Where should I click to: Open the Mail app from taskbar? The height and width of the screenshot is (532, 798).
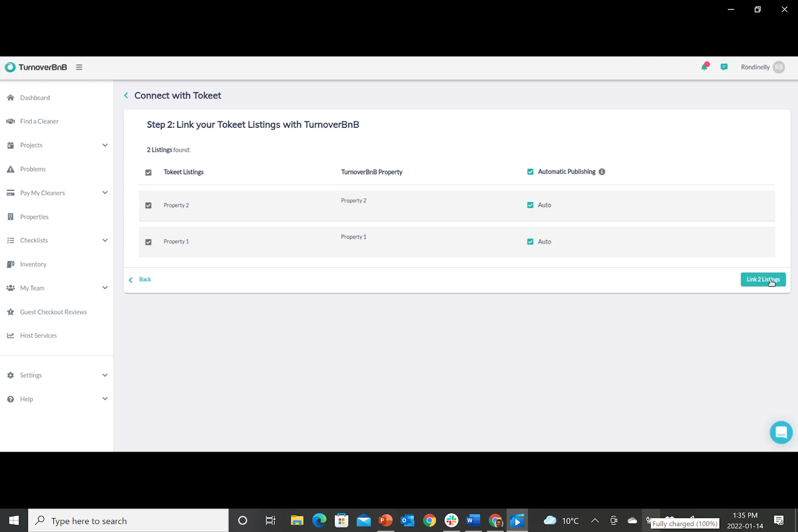(x=364, y=521)
